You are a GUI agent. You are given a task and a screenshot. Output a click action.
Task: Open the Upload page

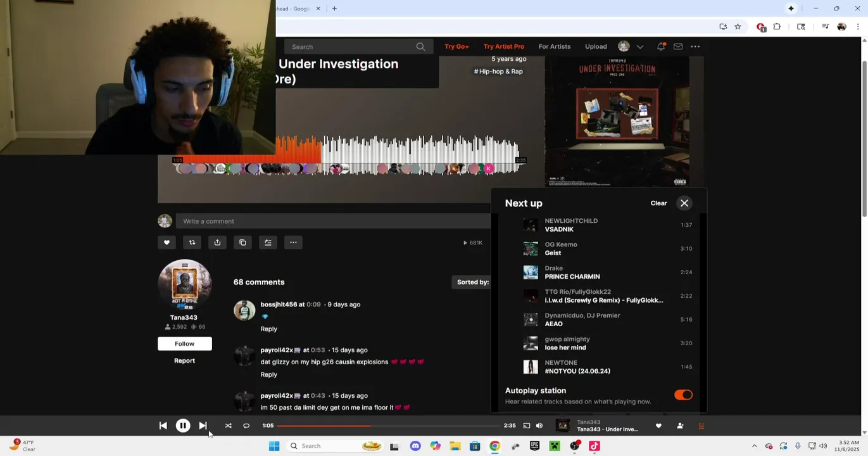pyautogui.click(x=596, y=47)
